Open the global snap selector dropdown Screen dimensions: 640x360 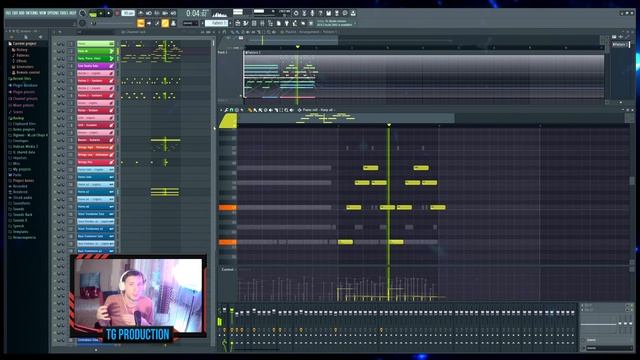(190, 23)
